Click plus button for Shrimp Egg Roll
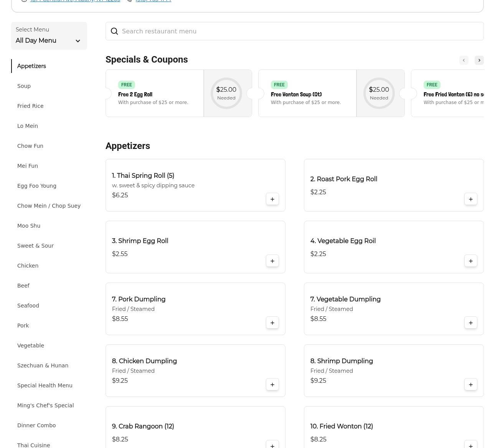Image resolution: width=495 pixels, height=448 pixels. click(x=272, y=261)
